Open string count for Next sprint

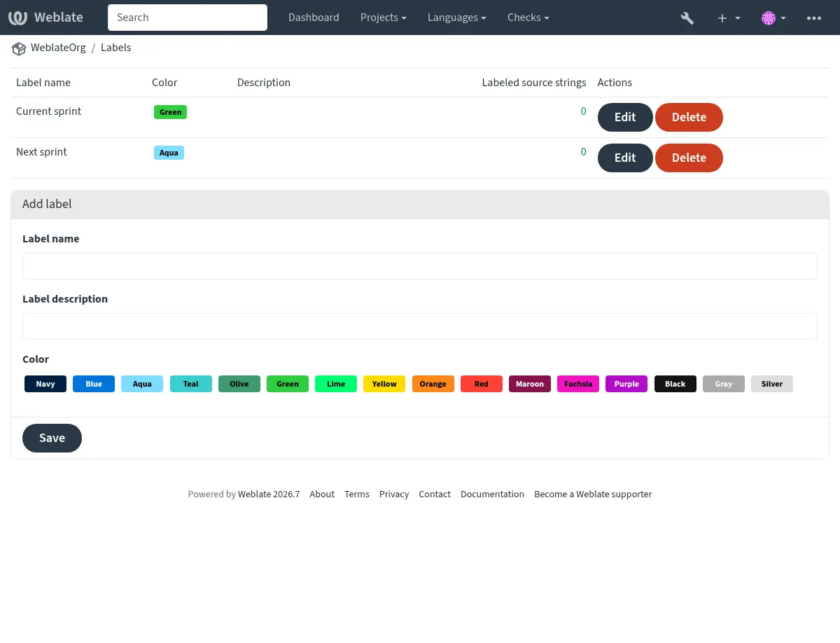point(583,152)
